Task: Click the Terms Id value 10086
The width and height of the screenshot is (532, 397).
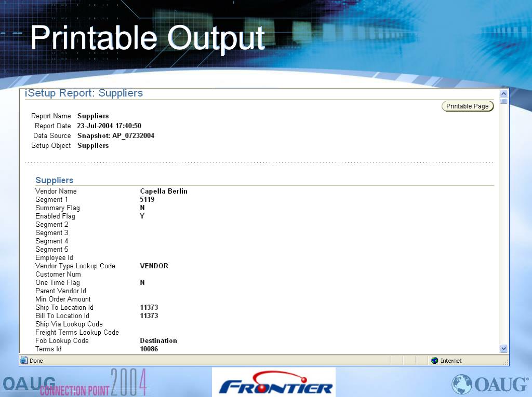Action: point(149,349)
